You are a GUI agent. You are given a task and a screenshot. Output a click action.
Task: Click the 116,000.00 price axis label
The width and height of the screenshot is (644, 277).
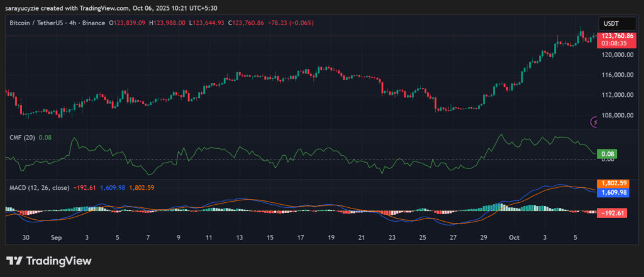617,75
